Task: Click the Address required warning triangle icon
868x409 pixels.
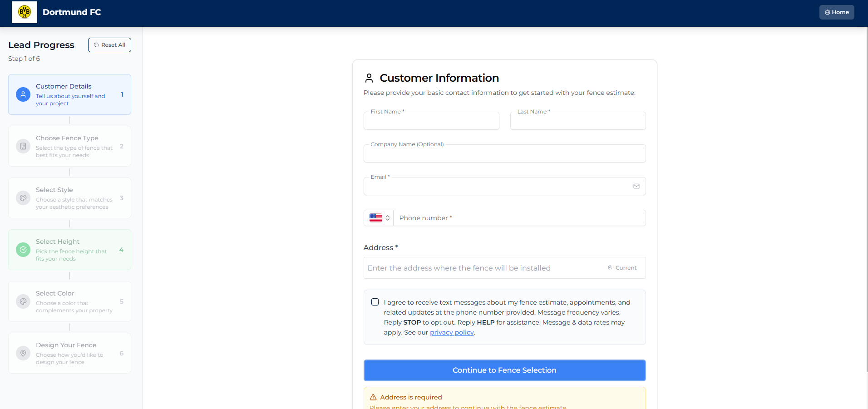Action: point(373,397)
